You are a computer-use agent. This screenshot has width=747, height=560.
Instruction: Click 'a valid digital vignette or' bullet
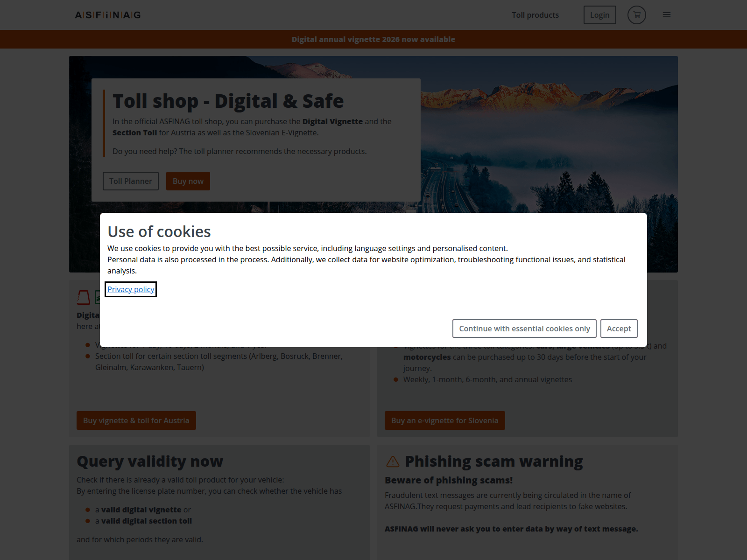[x=143, y=510]
